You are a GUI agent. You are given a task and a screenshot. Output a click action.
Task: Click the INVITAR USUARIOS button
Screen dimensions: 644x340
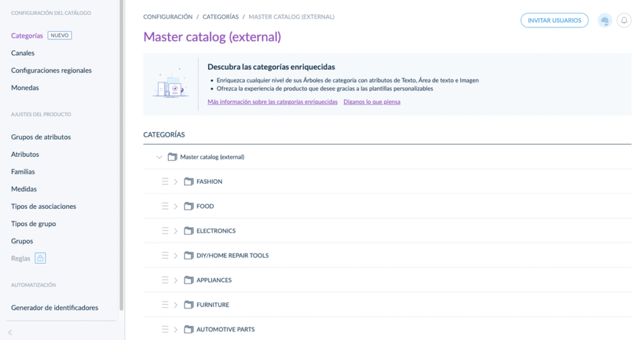pyautogui.click(x=555, y=20)
